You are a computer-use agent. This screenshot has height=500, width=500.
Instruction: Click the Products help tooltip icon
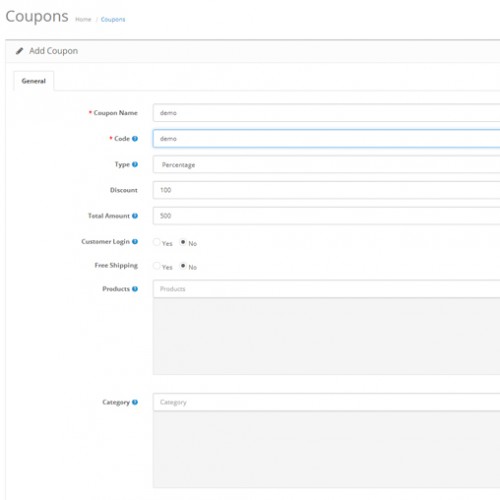pos(135,289)
